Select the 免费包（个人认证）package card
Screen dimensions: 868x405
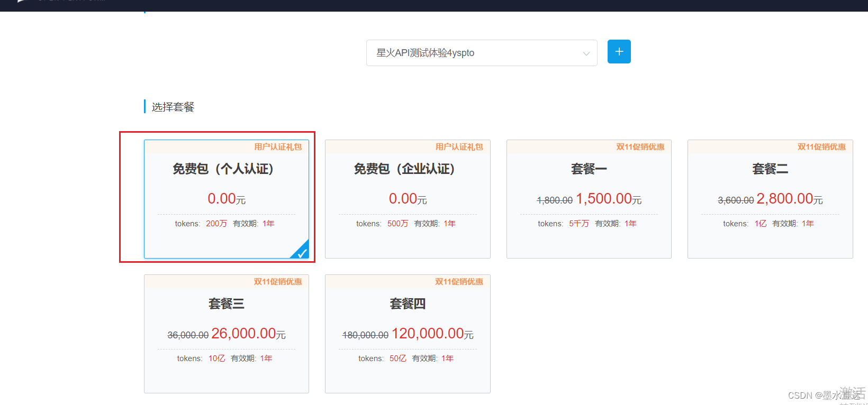(x=227, y=199)
